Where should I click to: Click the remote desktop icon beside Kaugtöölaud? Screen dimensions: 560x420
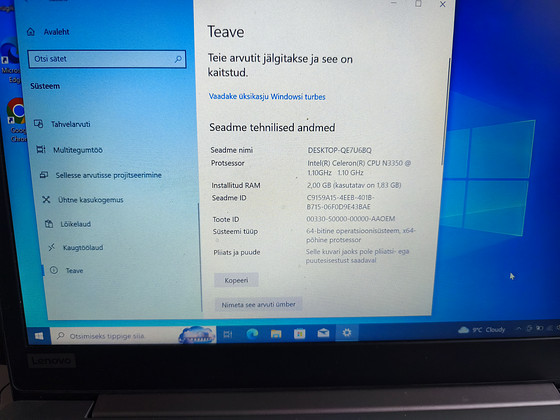click(x=52, y=247)
